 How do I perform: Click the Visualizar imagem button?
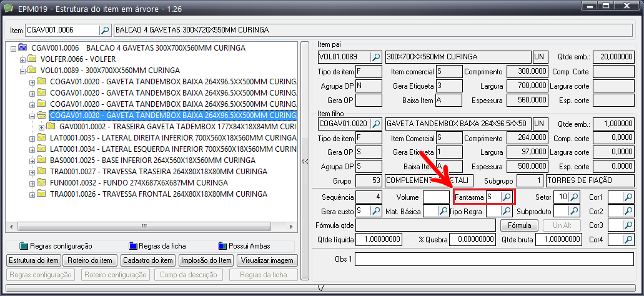coord(268,260)
